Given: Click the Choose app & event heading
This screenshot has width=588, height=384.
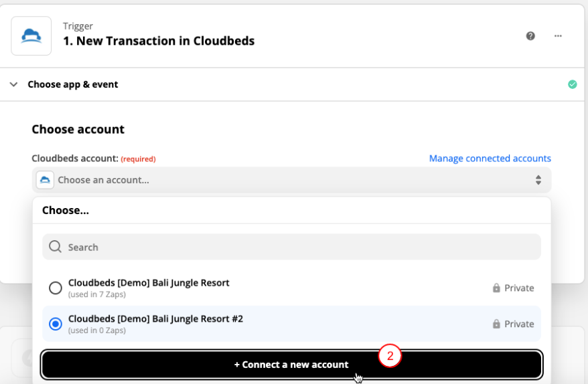Looking at the screenshot, I should pyautogui.click(x=72, y=84).
